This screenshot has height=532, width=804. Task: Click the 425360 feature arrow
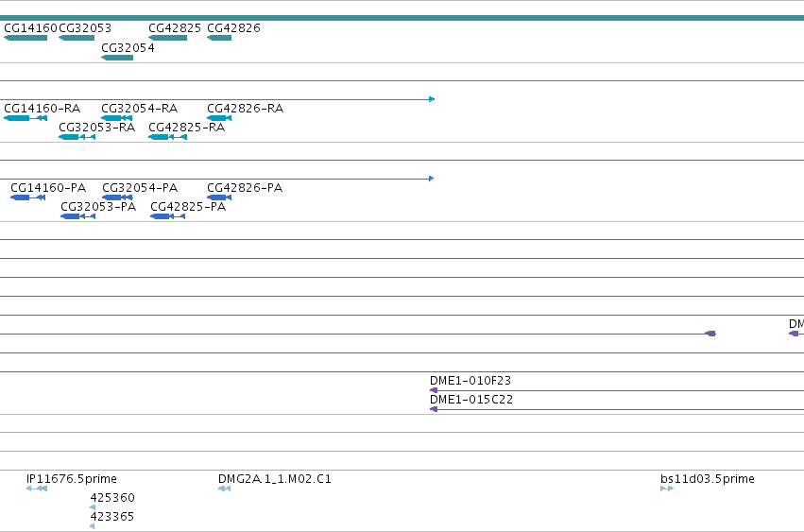[x=93, y=507]
